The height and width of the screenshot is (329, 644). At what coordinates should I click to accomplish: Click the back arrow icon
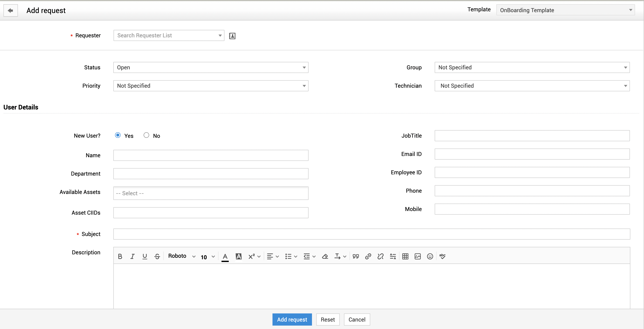[10, 10]
